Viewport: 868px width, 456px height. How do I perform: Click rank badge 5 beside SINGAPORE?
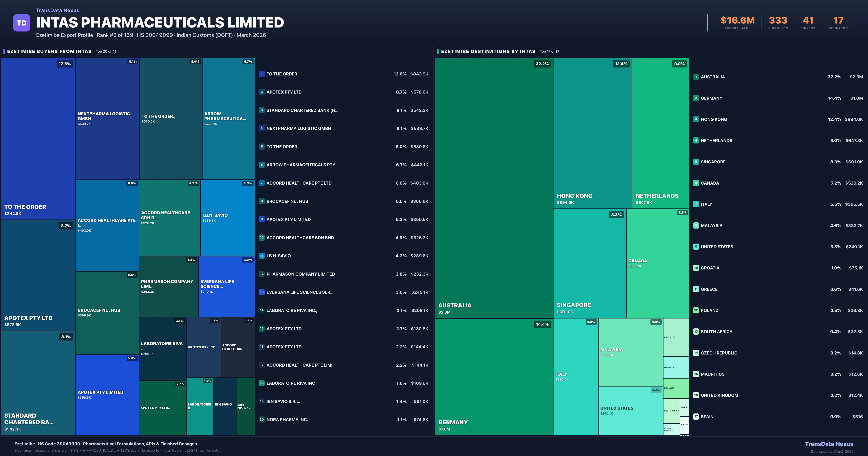coord(696,162)
